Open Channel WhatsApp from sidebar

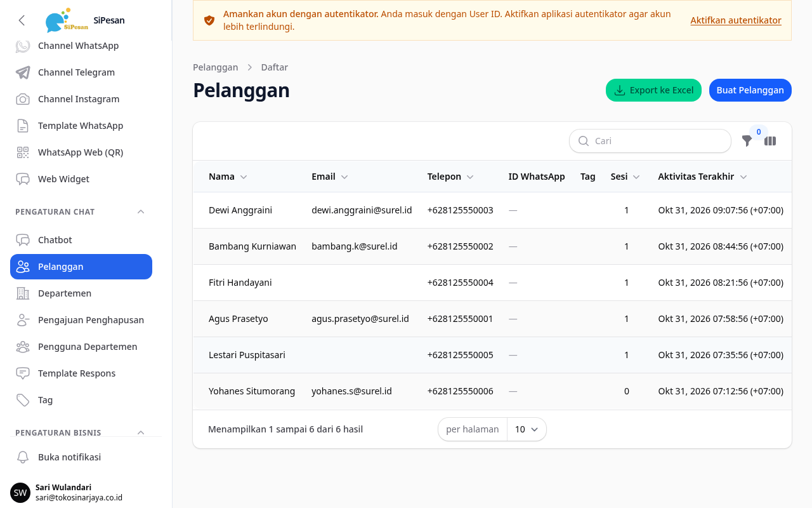(x=81, y=46)
